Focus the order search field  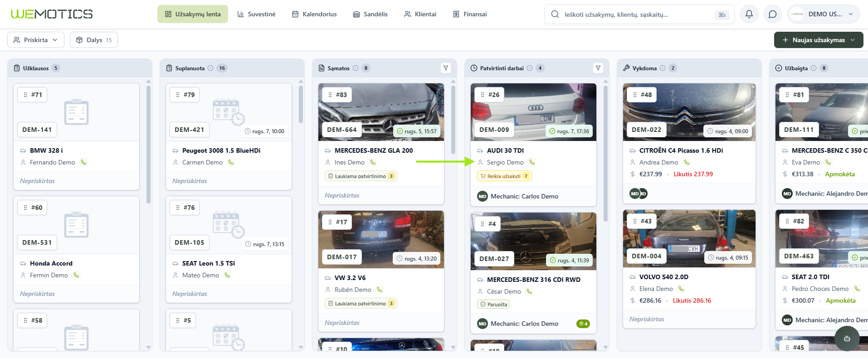pyautogui.click(x=639, y=15)
